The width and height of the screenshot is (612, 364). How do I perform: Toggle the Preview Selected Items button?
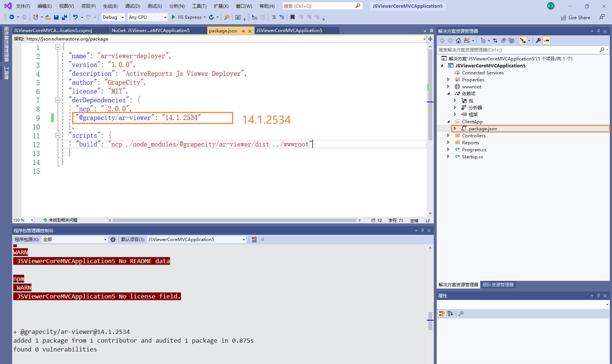point(546,40)
